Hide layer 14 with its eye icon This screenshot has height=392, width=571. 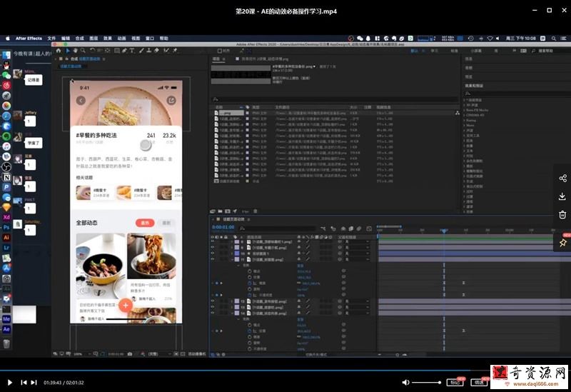(213, 313)
